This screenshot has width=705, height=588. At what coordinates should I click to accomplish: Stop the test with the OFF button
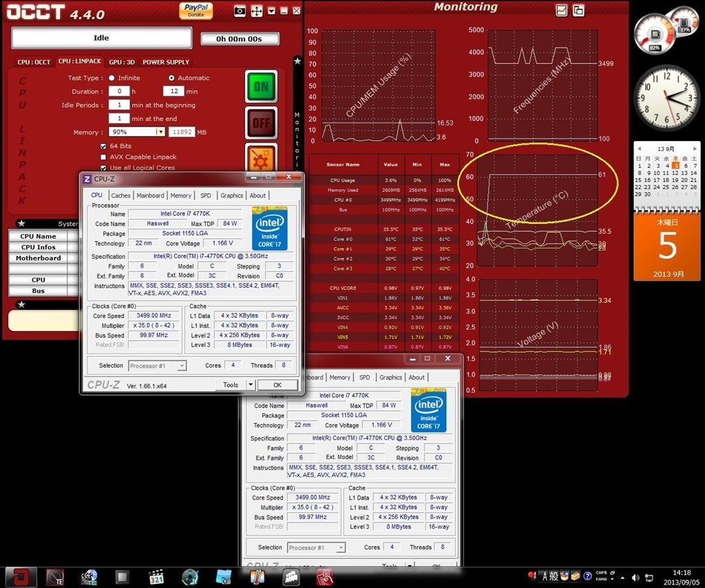point(261,123)
